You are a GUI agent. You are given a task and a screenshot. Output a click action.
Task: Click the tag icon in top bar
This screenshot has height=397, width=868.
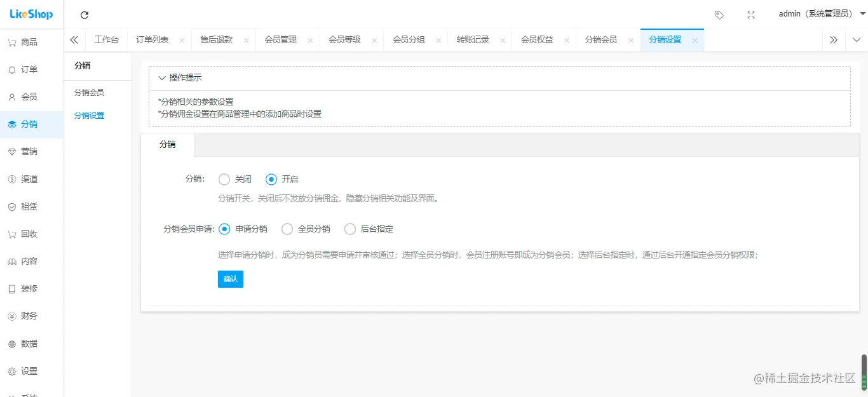click(x=719, y=15)
